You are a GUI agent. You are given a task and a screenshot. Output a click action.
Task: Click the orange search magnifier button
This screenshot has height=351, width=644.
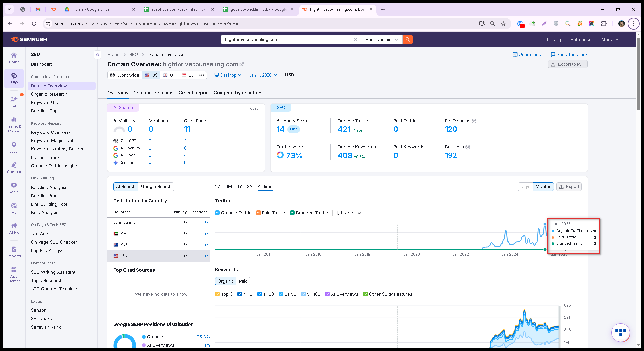407,39
